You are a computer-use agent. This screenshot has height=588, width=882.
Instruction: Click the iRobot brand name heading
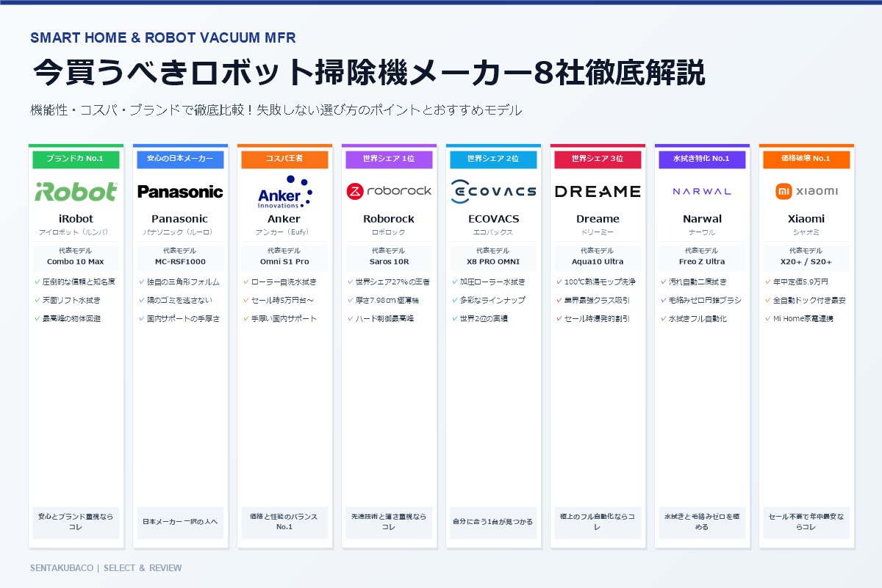[76, 219]
